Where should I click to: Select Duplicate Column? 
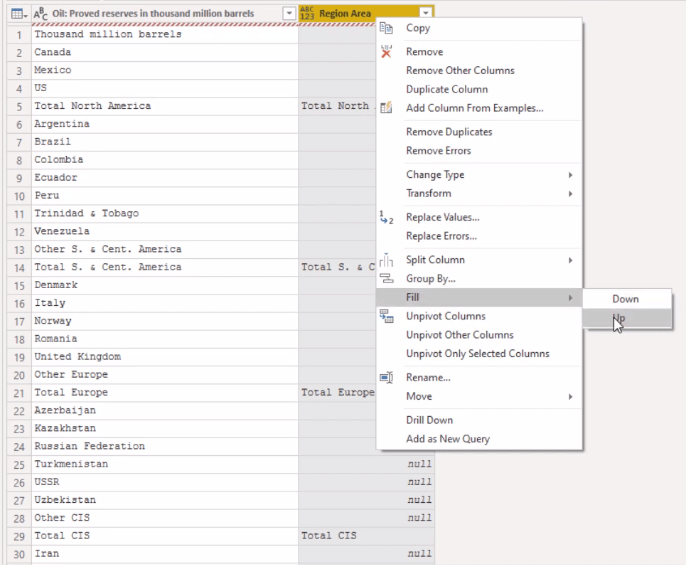(x=479, y=89)
